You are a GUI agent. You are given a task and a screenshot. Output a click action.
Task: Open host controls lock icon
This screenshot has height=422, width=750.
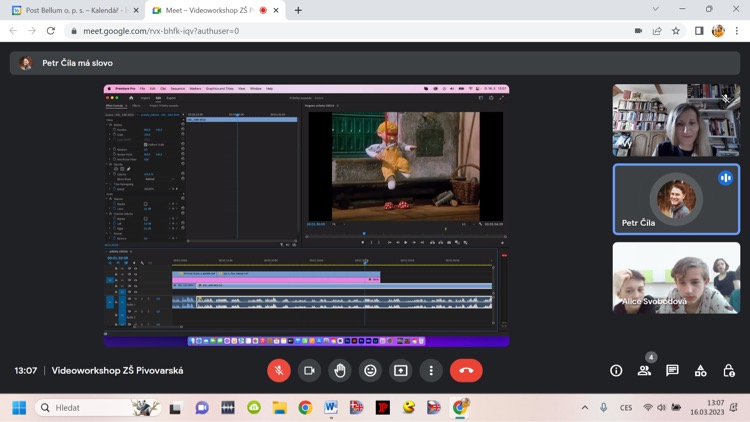(x=728, y=370)
